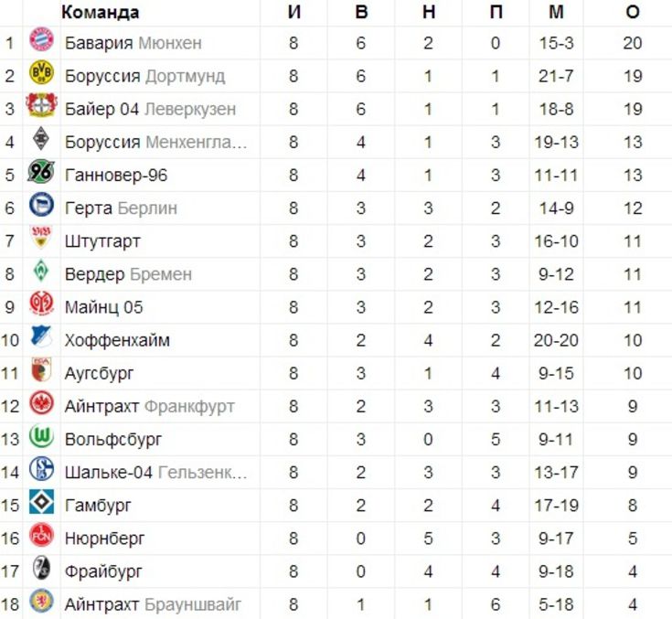The width and height of the screenshot is (672, 619).
Task: Open the Хоффенхайм team link
Action: 117,340
